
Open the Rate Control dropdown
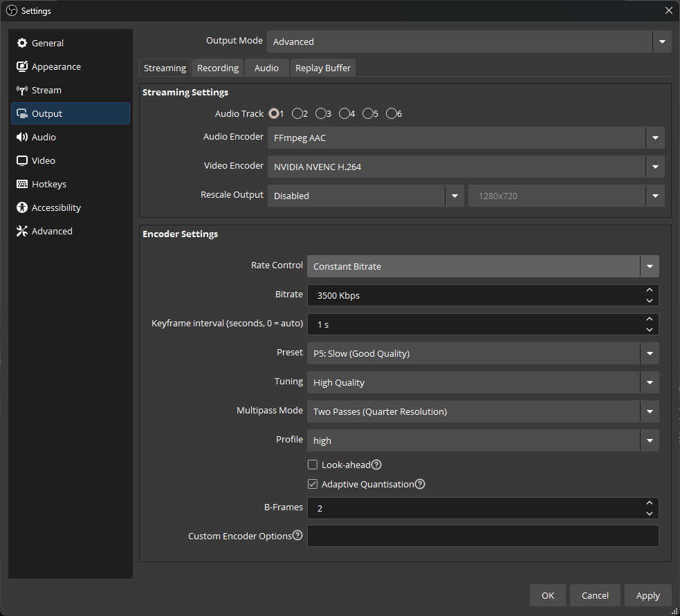point(483,266)
